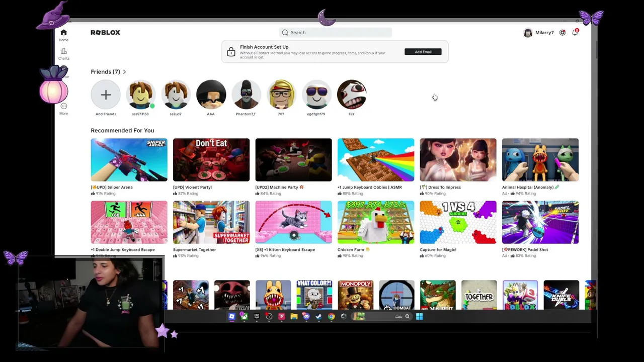Open Epic Games Launcher in taskbar

(257, 317)
